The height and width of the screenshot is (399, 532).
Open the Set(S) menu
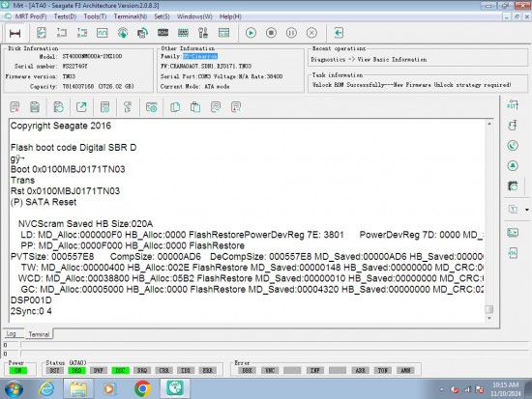coord(162,16)
